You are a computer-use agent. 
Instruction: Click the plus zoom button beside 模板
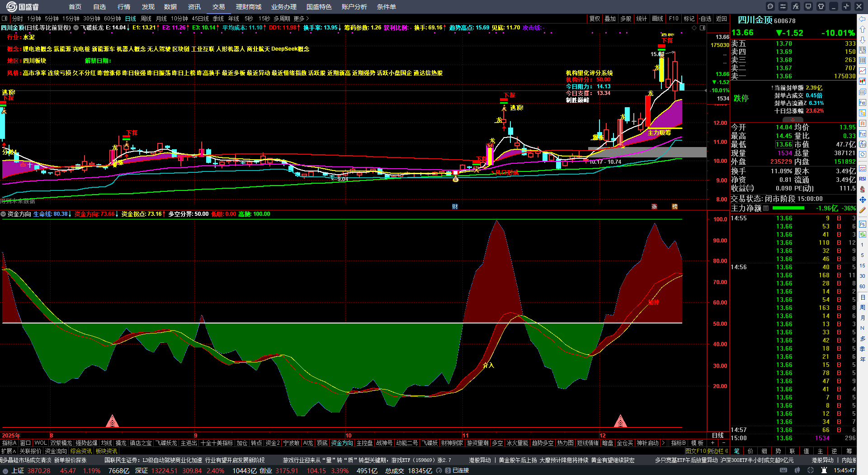coord(712,443)
